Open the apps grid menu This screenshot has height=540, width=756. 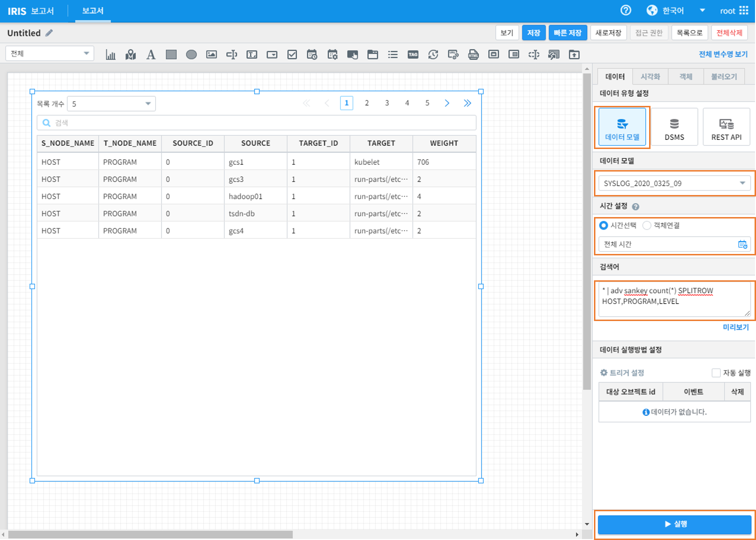744,10
